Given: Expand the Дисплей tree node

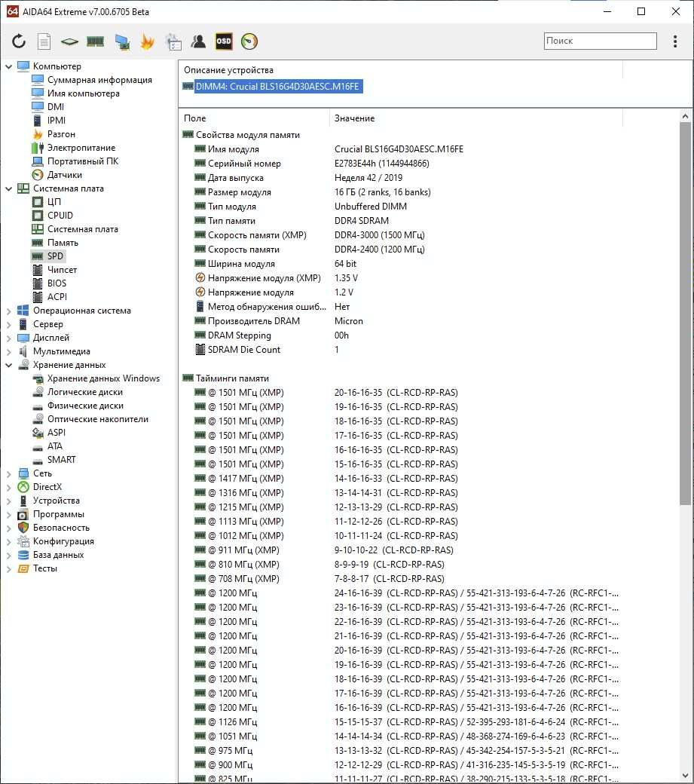Looking at the screenshot, I should 8,338.
